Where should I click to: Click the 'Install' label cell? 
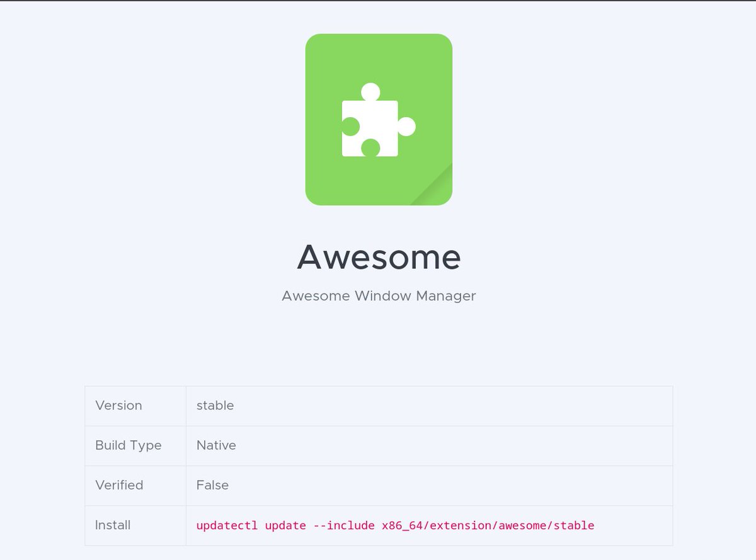pyautogui.click(x=135, y=525)
